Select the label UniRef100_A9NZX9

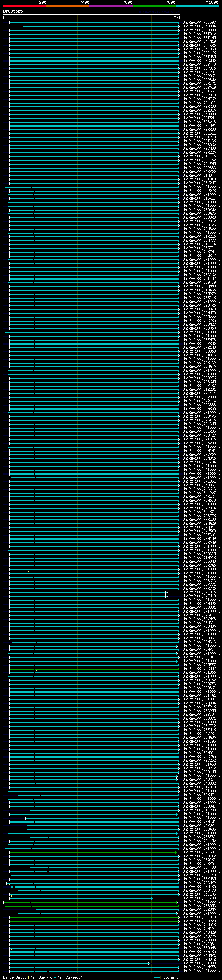pos(199,99)
